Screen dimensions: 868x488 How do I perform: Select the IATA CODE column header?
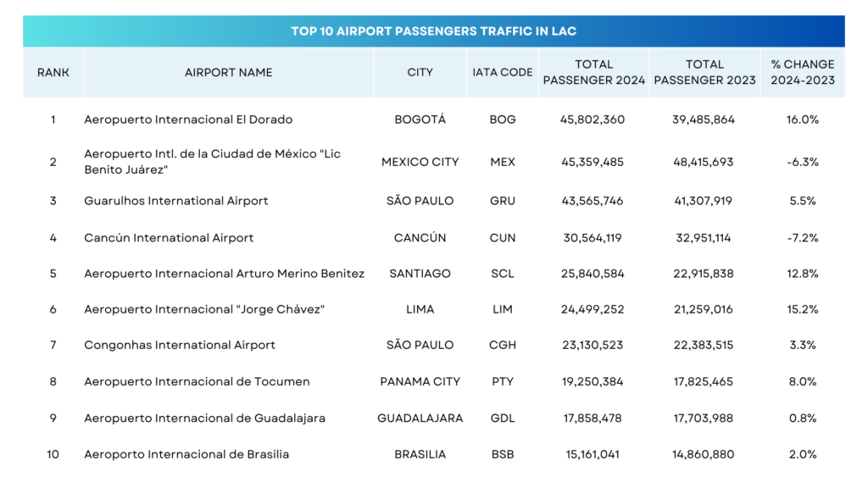(x=503, y=72)
